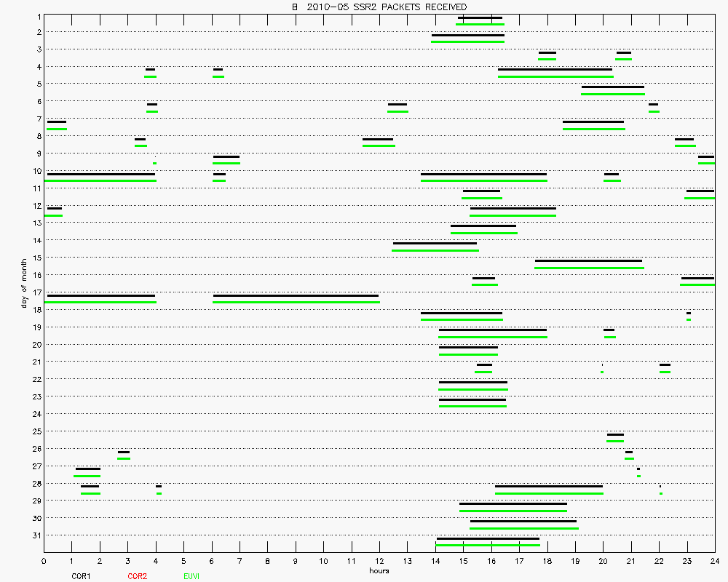The height and width of the screenshot is (582, 728).
Task: Click the red COR2 legend label
Action: pyautogui.click(x=137, y=576)
